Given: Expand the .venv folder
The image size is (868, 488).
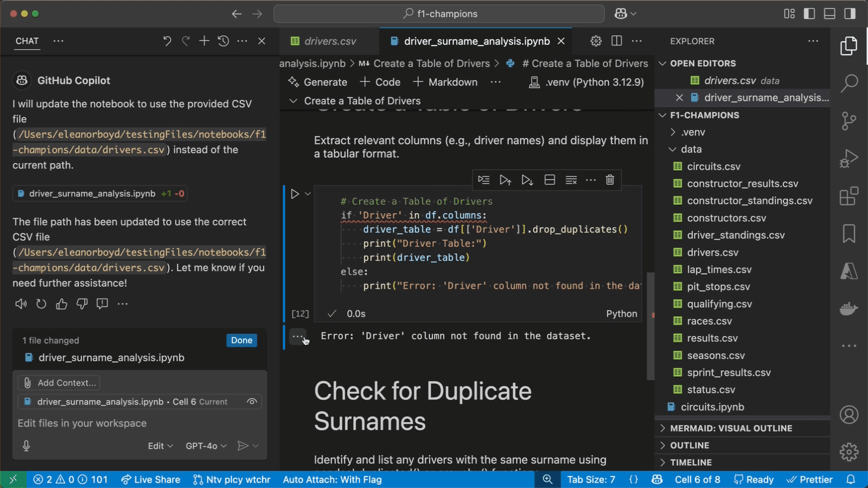Looking at the screenshot, I should [693, 132].
